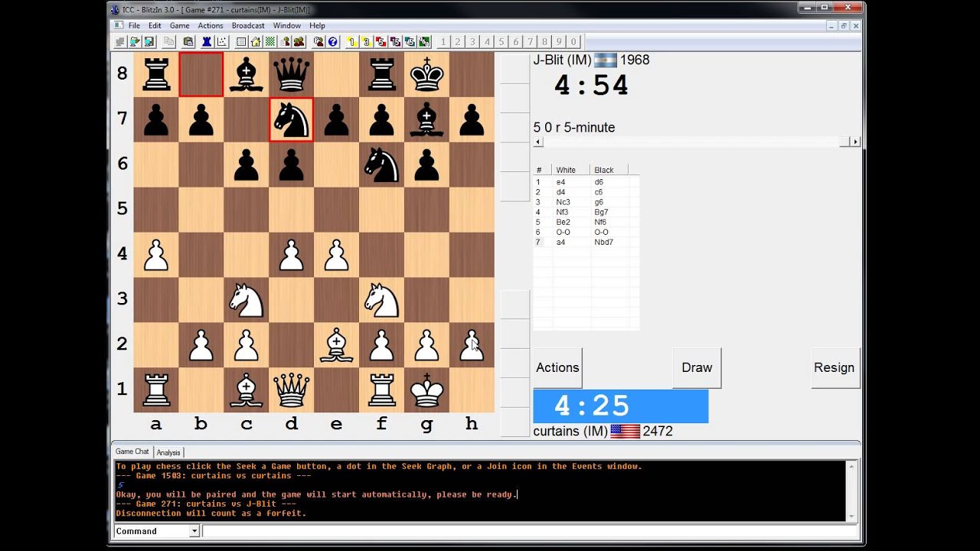
Task: Click the blue rook toolbar icon
Action: point(207,42)
